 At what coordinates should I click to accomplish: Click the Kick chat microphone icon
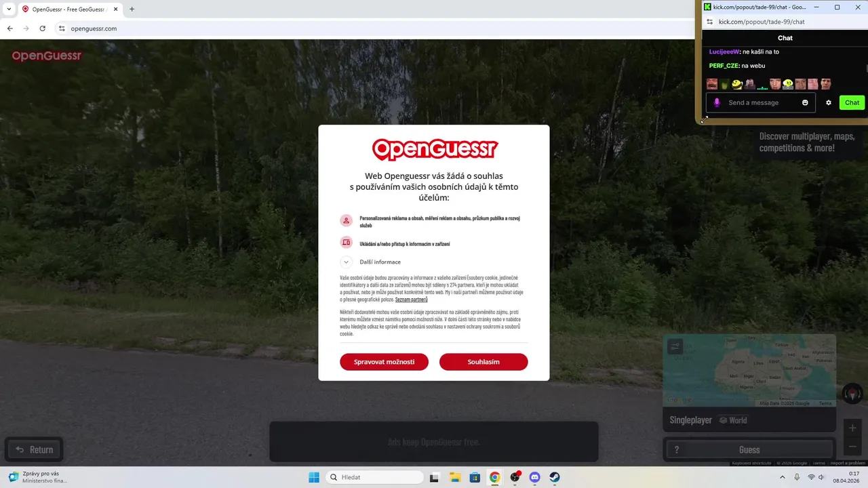[717, 102]
